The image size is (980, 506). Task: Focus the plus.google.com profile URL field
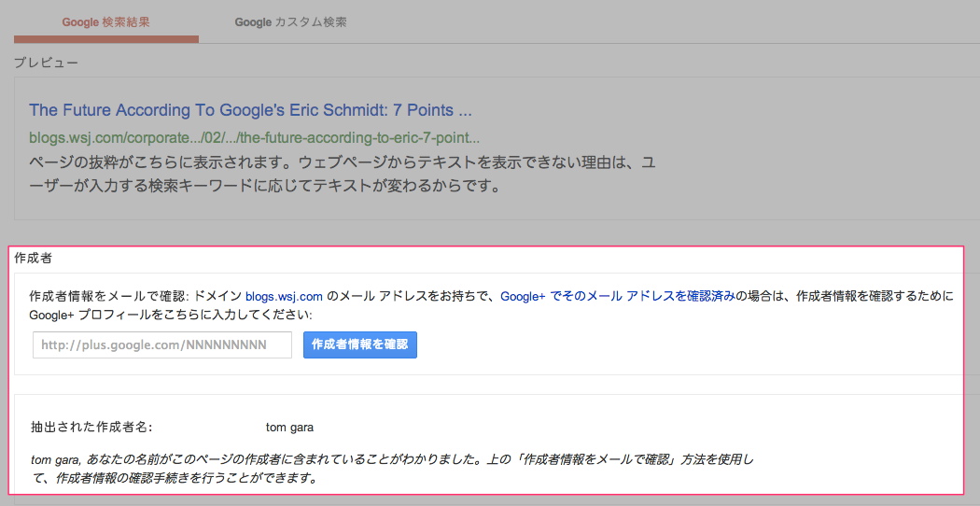pos(162,344)
